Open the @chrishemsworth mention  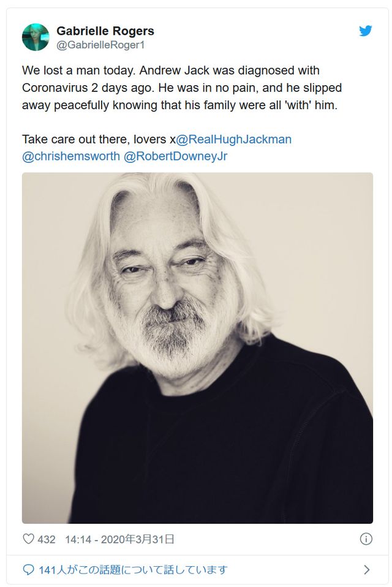tap(71, 156)
